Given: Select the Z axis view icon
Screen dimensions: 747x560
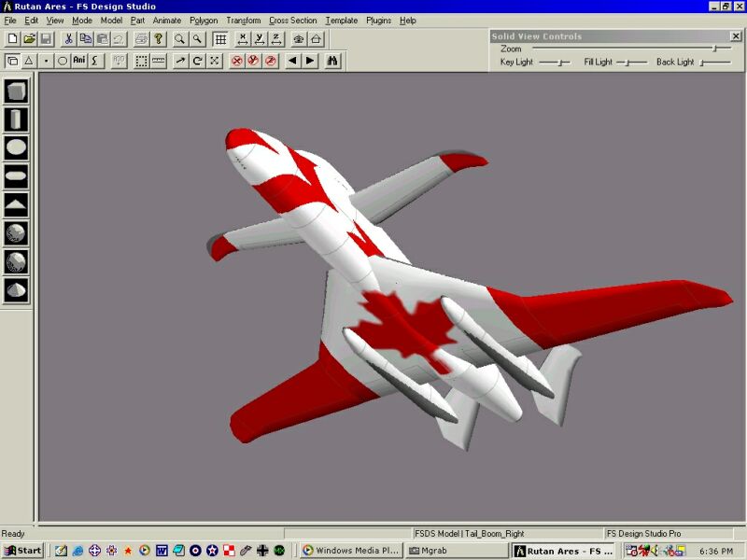Looking at the screenshot, I should coord(276,38).
